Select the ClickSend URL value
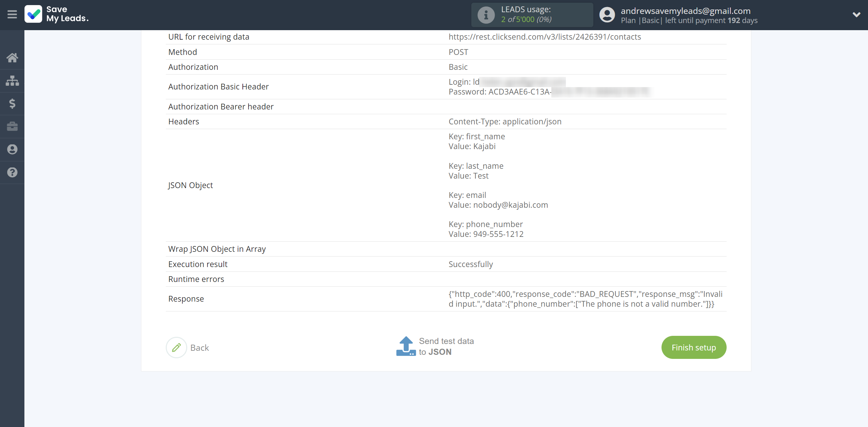 pos(545,37)
